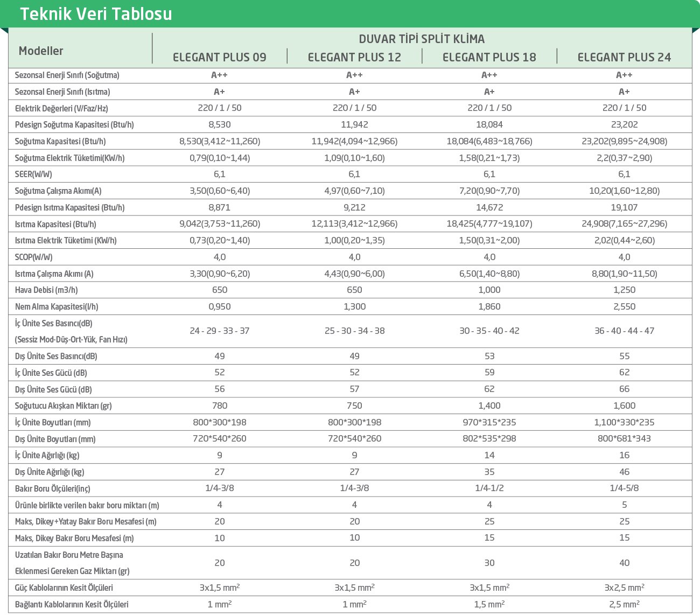
Task: Click the 'Dış Ünite Ses Basıncı(dB)' row label
Action: click(x=56, y=357)
